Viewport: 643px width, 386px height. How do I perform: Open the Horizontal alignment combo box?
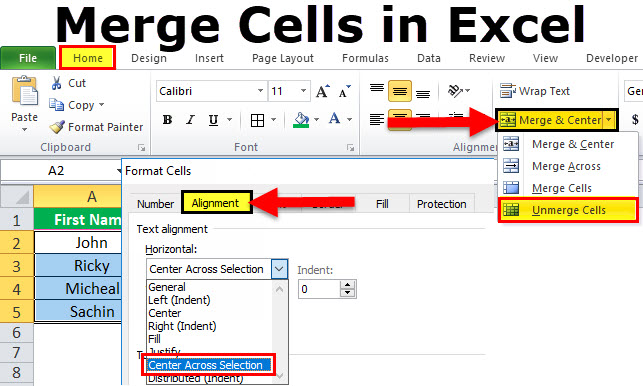(x=217, y=269)
